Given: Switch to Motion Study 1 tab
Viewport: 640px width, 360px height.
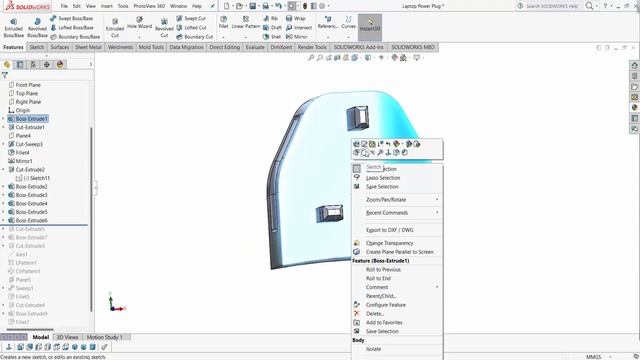Looking at the screenshot, I should point(104,337).
